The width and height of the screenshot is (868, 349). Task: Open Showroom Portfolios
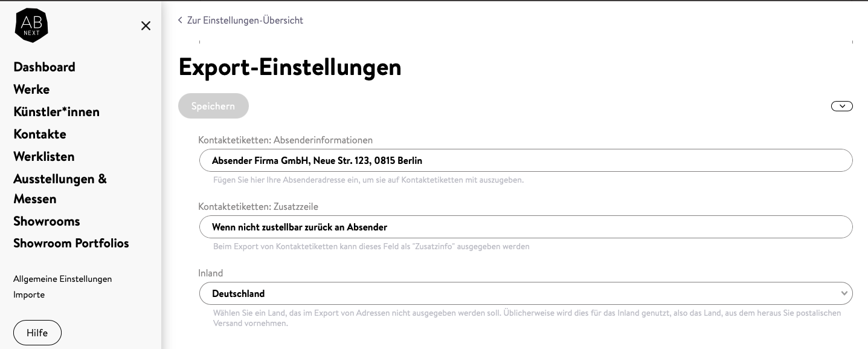point(71,243)
